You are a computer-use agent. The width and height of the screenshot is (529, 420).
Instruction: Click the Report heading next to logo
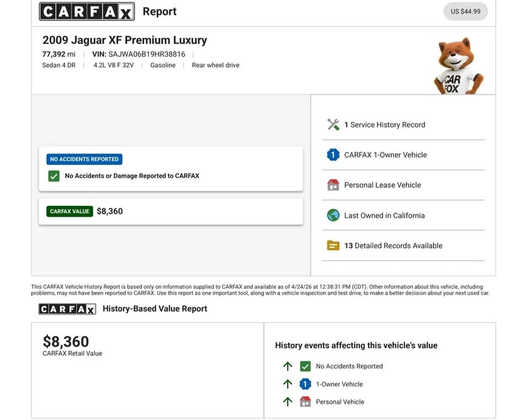coord(159,12)
